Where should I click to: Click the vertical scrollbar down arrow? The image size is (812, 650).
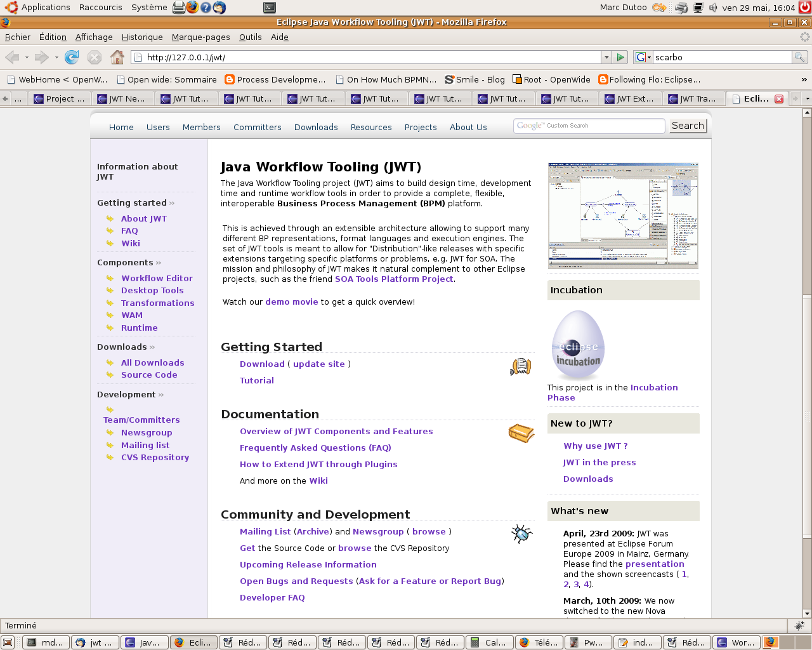pos(807,613)
